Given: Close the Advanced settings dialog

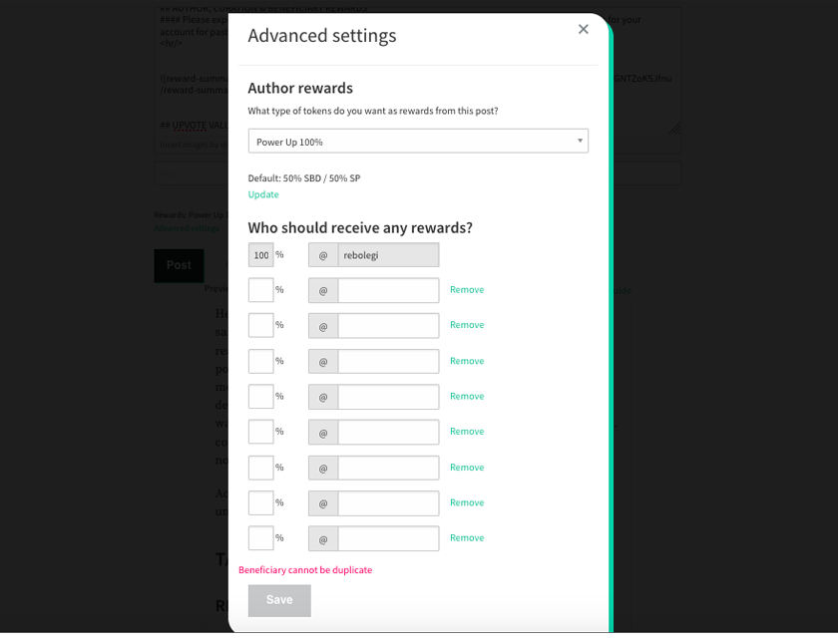Looking at the screenshot, I should pos(583,29).
